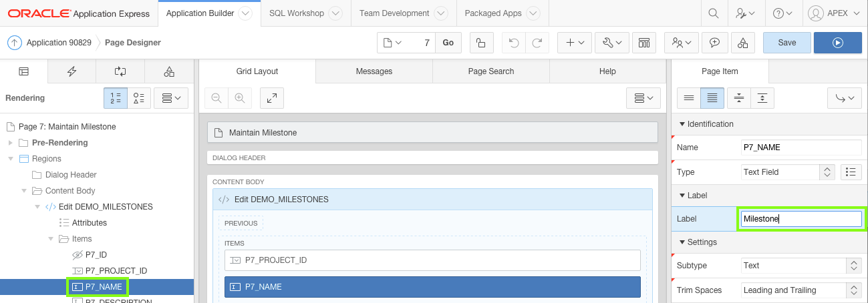
Task: Switch to the Page Search tab
Action: click(x=491, y=71)
